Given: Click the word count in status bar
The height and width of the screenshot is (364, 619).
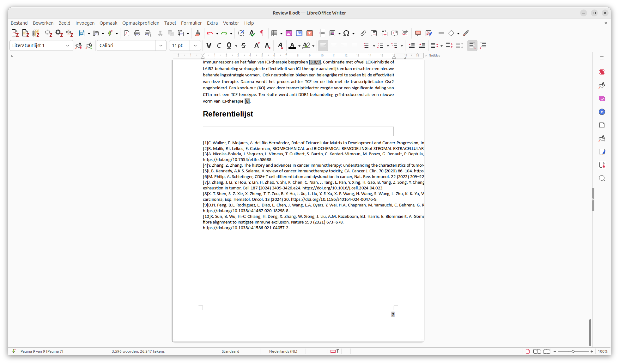Looking at the screenshot, I should pyautogui.click(x=138, y=351).
